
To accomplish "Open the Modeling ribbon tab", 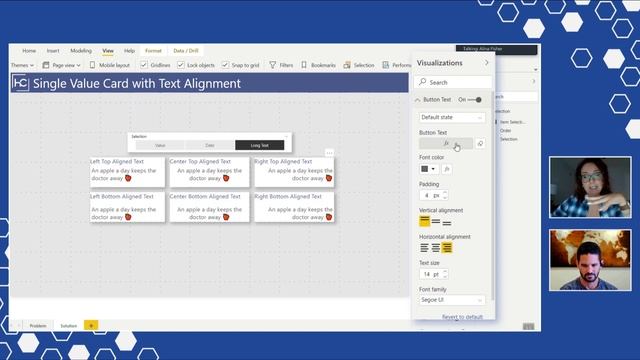I will click(x=81, y=51).
